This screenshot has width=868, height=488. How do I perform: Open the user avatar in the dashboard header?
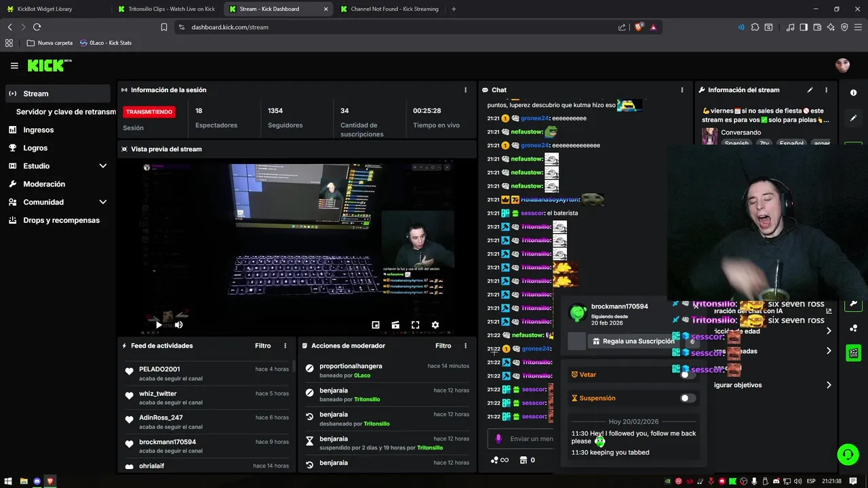pyautogui.click(x=842, y=66)
